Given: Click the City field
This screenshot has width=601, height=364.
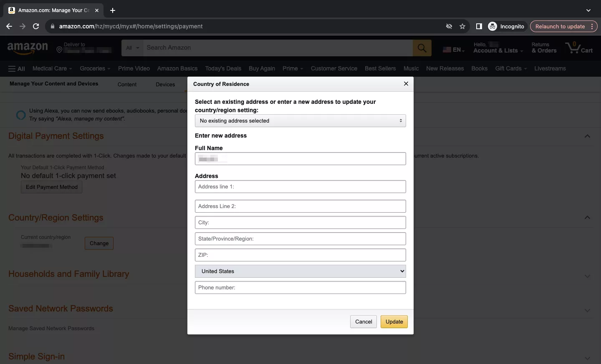Looking at the screenshot, I should tap(300, 222).
